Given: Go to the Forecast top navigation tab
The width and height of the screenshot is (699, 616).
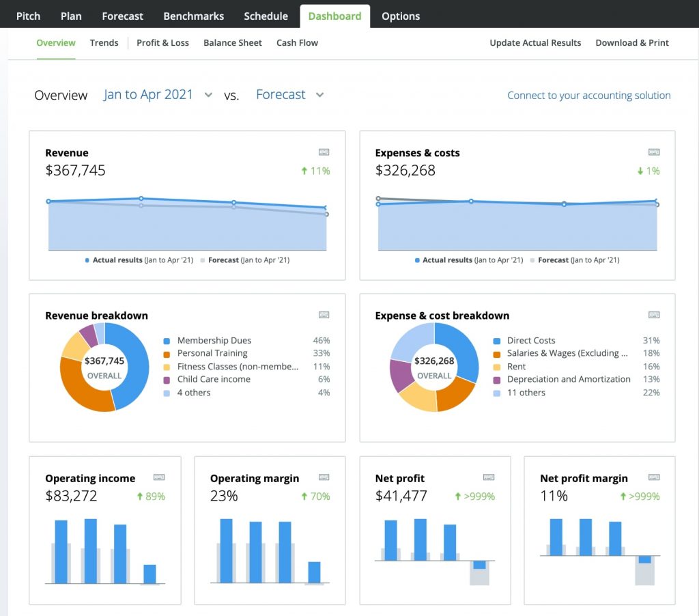Looking at the screenshot, I should 123,16.
